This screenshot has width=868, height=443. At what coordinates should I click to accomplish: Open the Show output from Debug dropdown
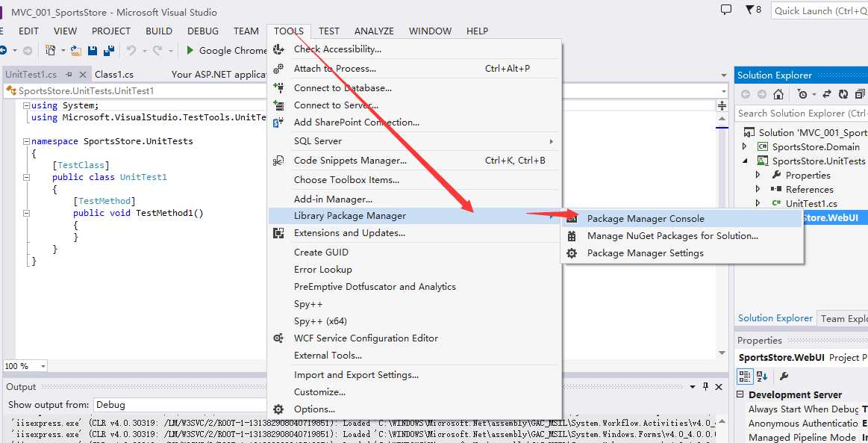[180, 405]
